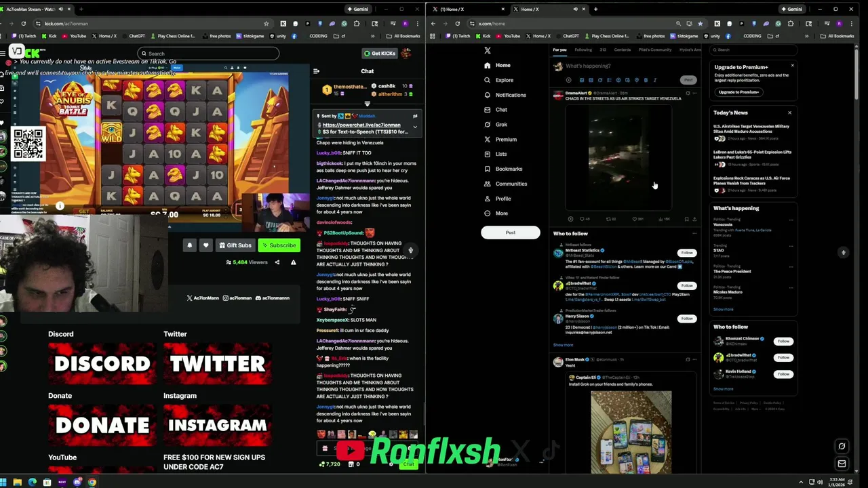Expand the Kick chat leaderboard arrow
The image size is (868, 488).
click(367, 104)
